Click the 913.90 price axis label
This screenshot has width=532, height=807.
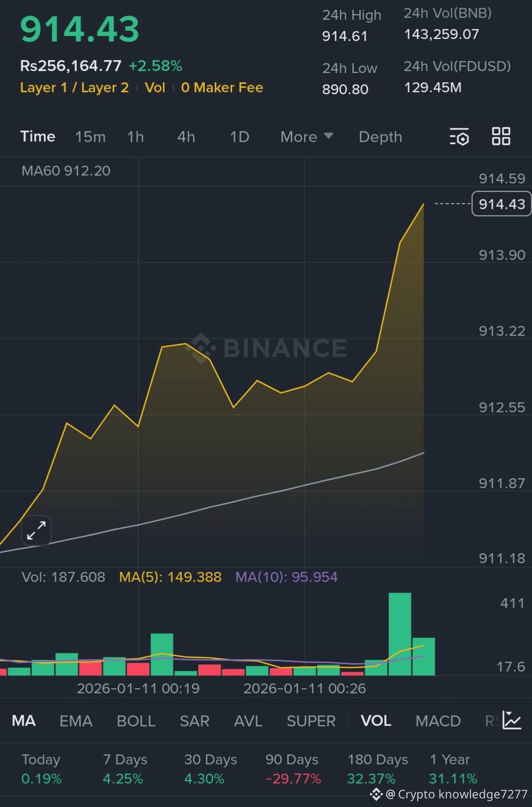coord(502,255)
